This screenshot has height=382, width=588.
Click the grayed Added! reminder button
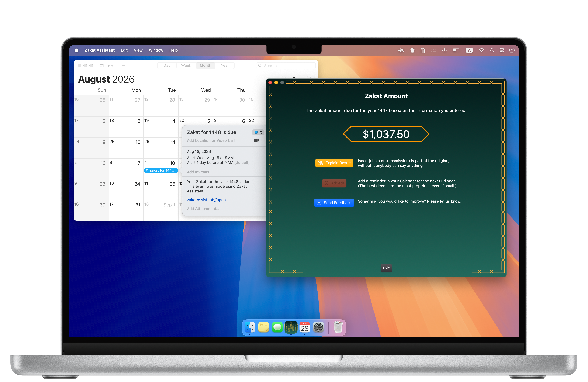click(x=334, y=183)
